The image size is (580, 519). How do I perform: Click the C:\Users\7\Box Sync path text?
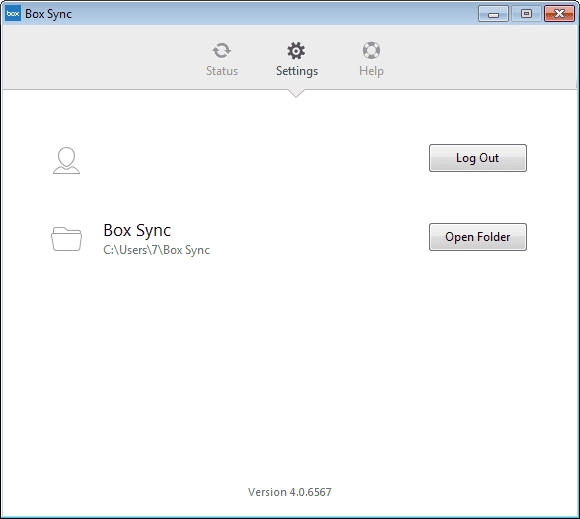156,250
